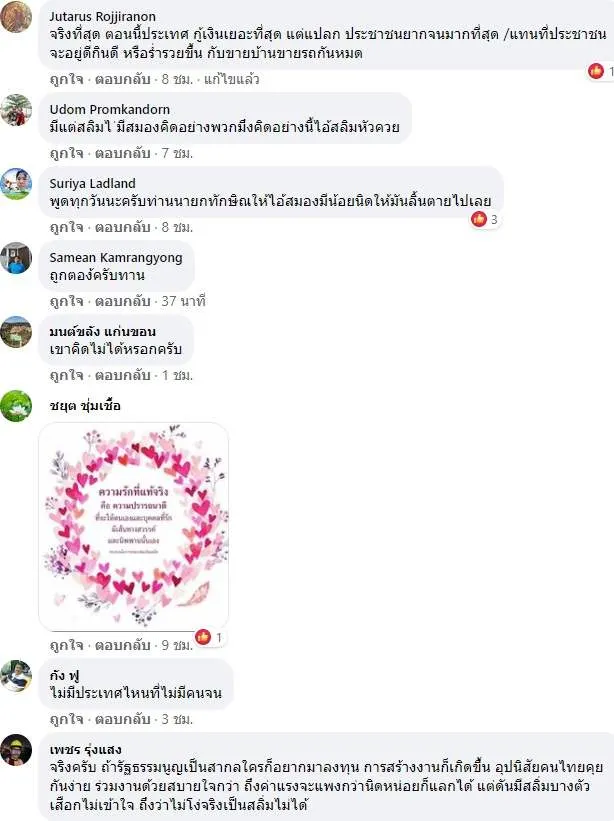Reply to Suriya Ladland's comment
614x821 pixels.
[x=122, y=227]
